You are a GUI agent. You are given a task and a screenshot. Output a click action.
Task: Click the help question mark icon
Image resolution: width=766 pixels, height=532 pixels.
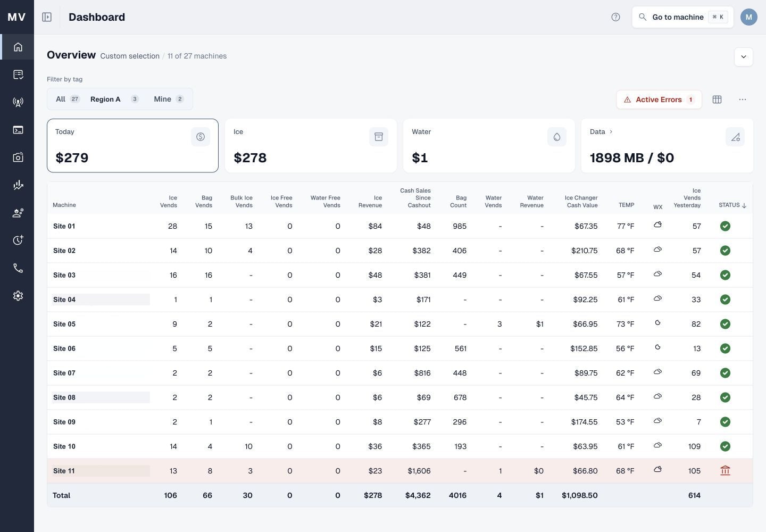615,17
